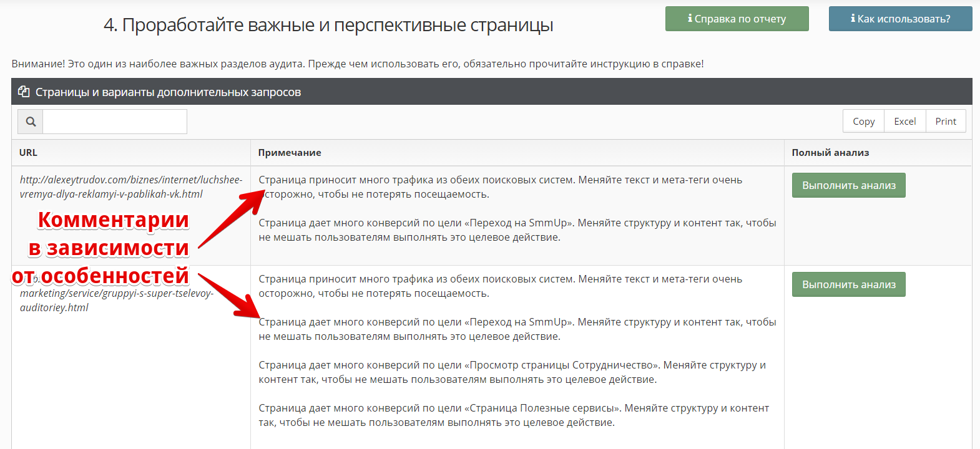Focus the table search input field
This screenshot has height=449, width=980.
pyautogui.click(x=115, y=122)
